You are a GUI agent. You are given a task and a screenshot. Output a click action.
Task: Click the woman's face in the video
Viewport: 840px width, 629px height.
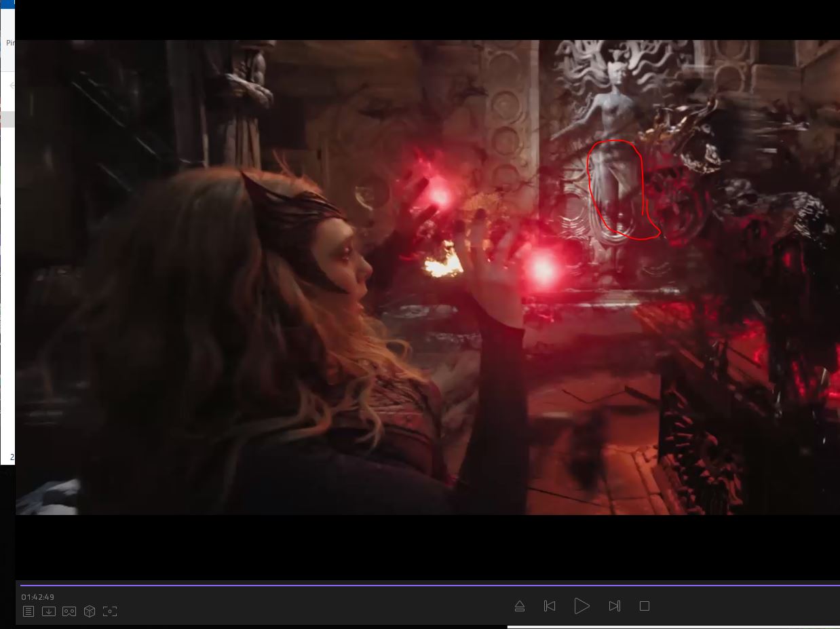(349, 261)
